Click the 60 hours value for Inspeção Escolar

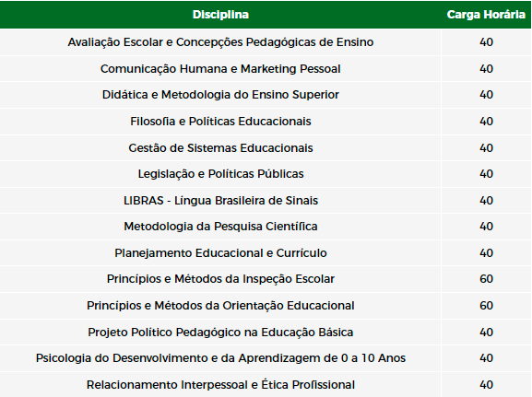(486, 279)
